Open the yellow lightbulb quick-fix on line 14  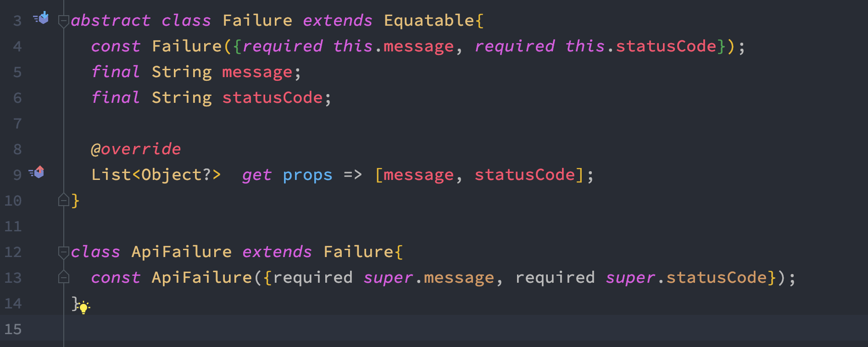click(83, 307)
